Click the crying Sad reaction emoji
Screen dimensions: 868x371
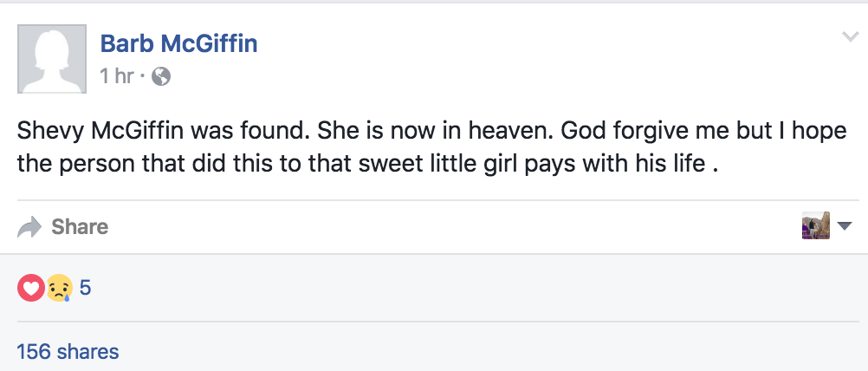coord(59,288)
